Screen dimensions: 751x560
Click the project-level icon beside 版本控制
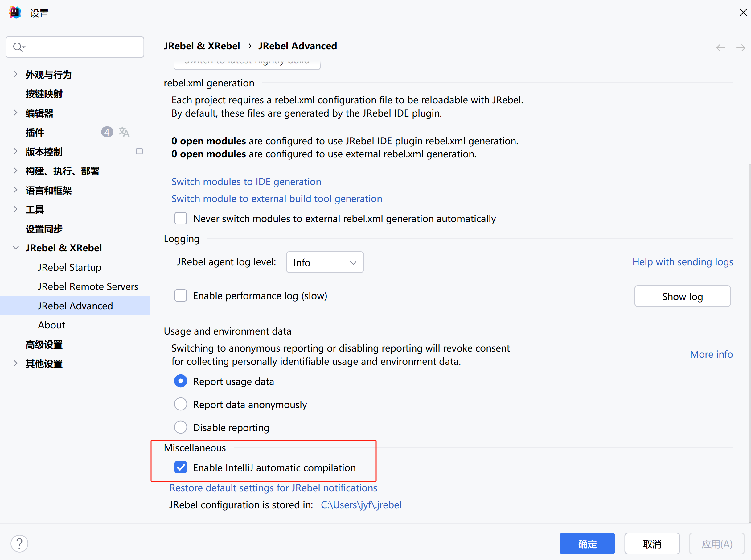coord(139,151)
